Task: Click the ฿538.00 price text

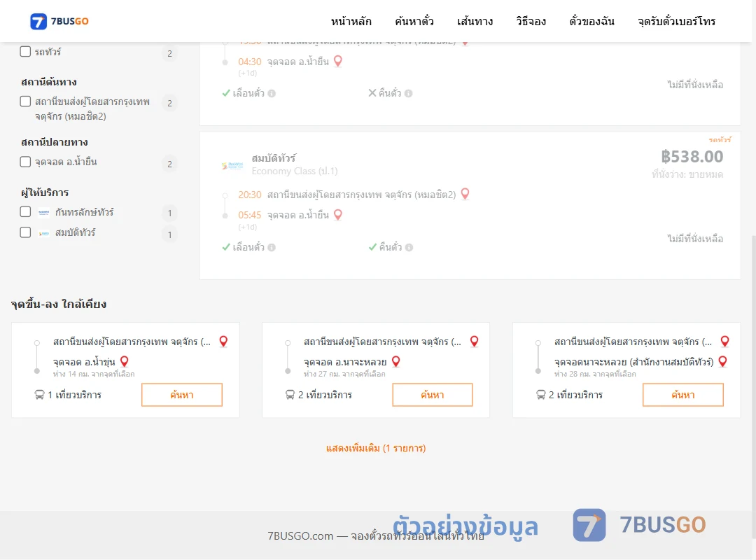Action: coord(692,157)
